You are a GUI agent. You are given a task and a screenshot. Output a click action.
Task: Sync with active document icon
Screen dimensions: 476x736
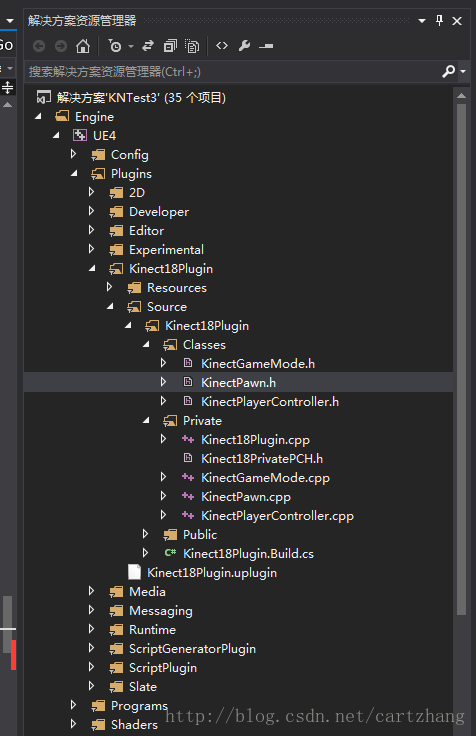click(x=148, y=46)
